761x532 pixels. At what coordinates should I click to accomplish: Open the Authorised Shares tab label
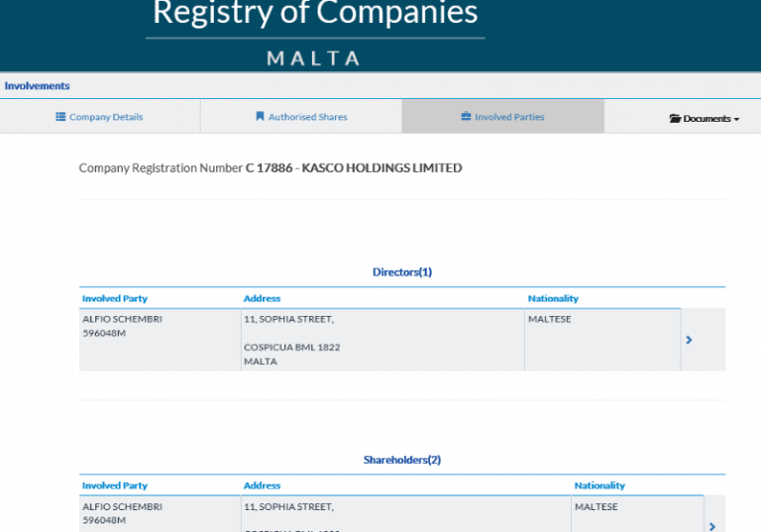point(307,117)
